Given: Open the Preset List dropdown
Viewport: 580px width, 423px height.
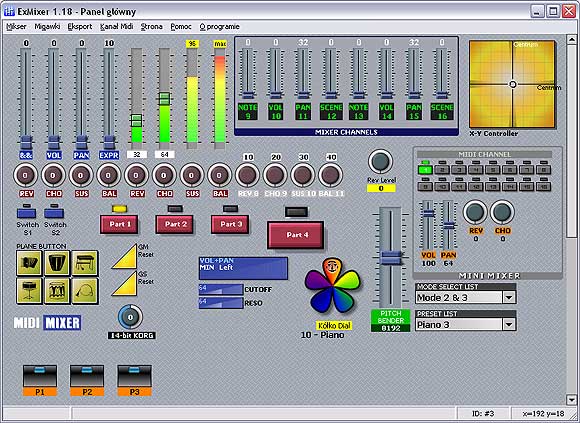Looking at the screenshot, I should tap(509, 325).
